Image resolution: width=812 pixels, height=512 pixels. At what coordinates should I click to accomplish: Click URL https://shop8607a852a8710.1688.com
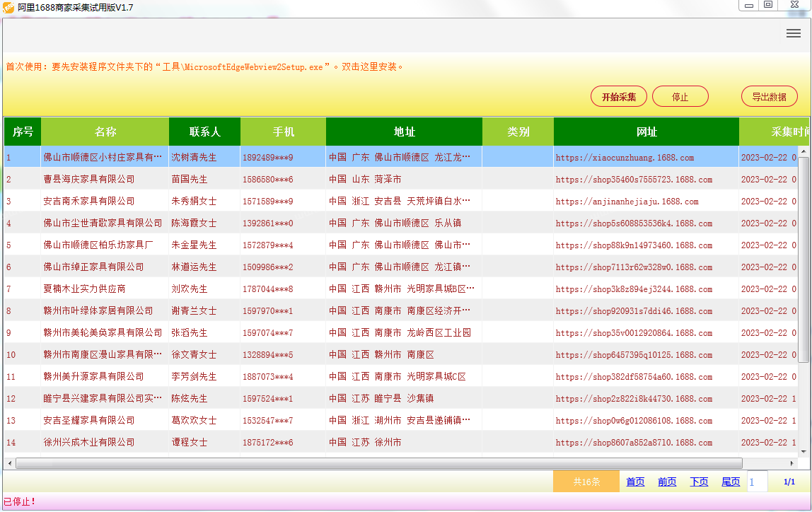click(634, 443)
